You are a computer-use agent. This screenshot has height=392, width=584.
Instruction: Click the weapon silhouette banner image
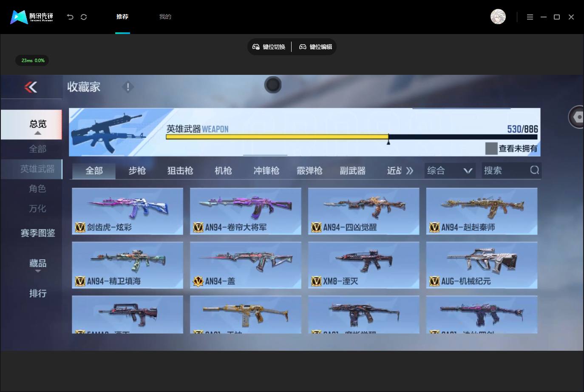tap(109, 133)
